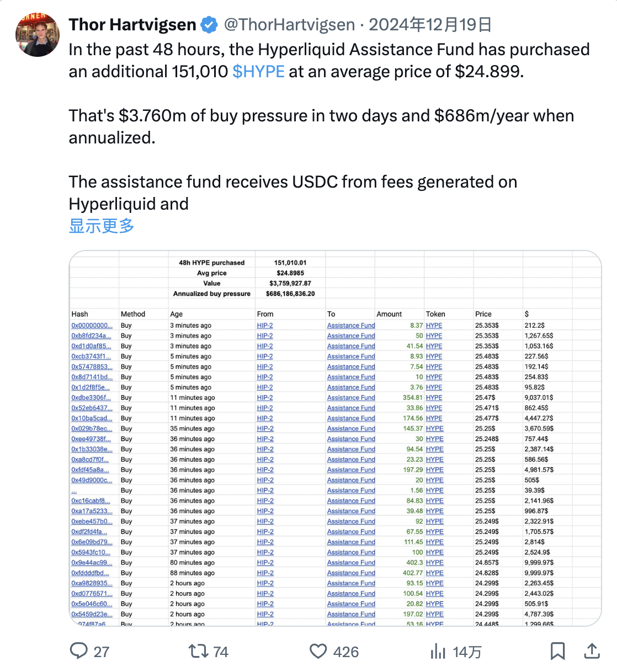Click the reply comment icon
The image size is (617, 672).
coord(79,651)
